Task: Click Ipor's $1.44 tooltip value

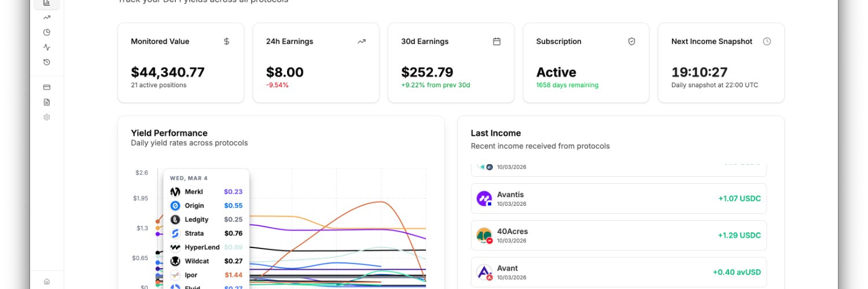Action: click(x=233, y=275)
